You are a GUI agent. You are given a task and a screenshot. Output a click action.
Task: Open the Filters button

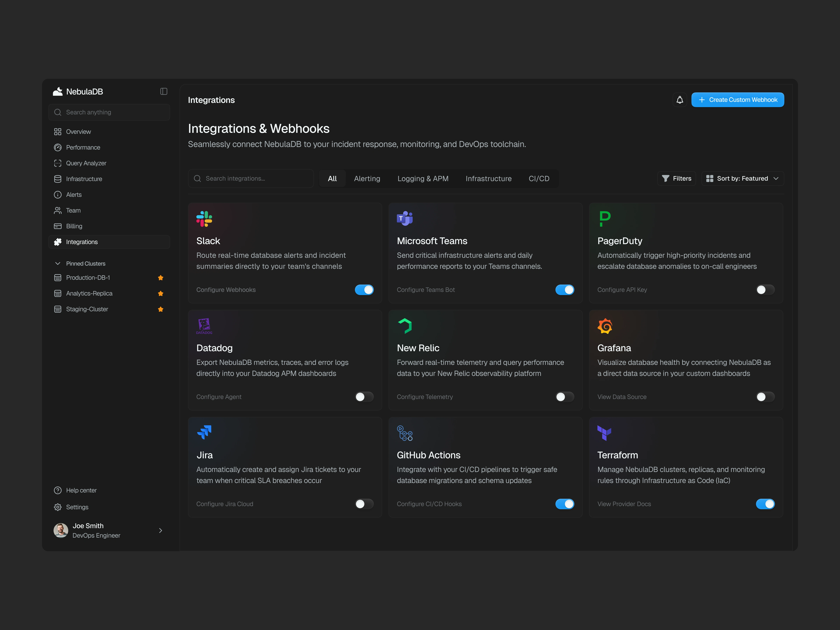[677, 178]
